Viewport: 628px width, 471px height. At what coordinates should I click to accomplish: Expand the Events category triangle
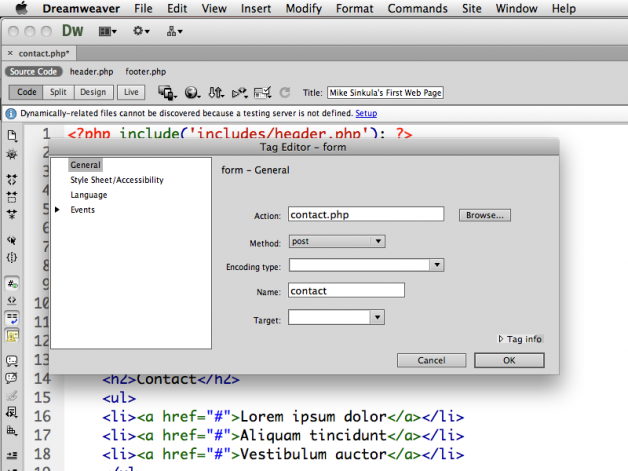pyautogui.click(x=57, y=209)
